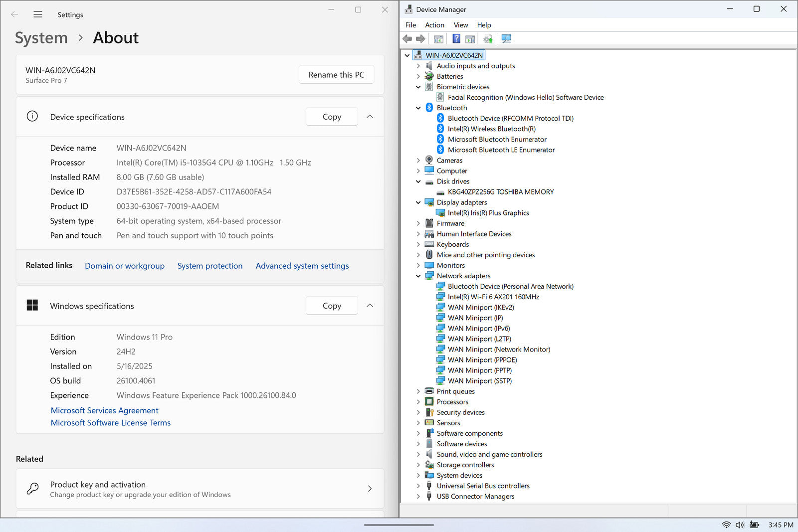Click the battery icon in system tray
798x532 pixels.
tap(755, 525)
